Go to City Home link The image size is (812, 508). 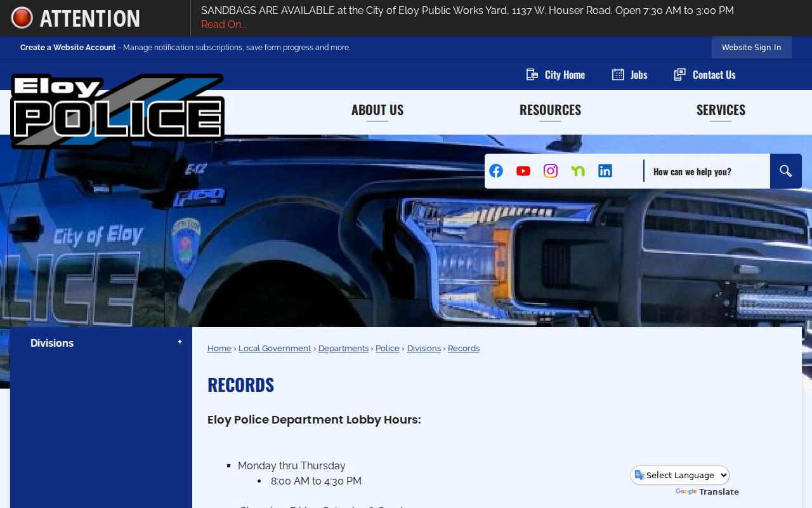pos(556,74)
